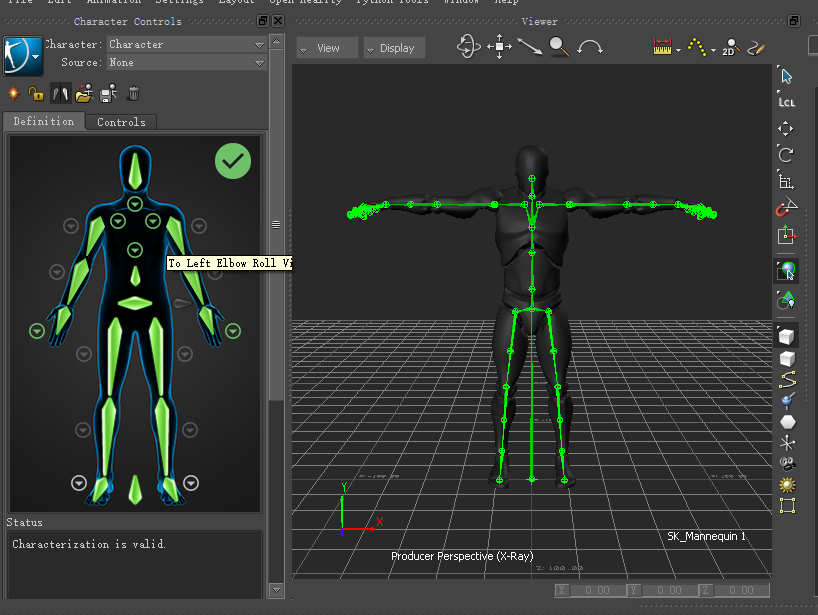This screenshot has width=818, height=615.
Task: Click the Zoom magnifier icon in Viewer
Action: click(559, 47)
